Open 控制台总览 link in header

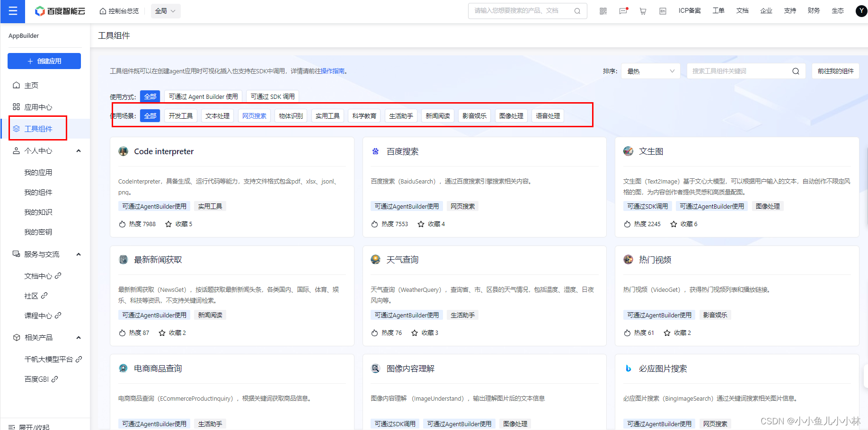119,11
